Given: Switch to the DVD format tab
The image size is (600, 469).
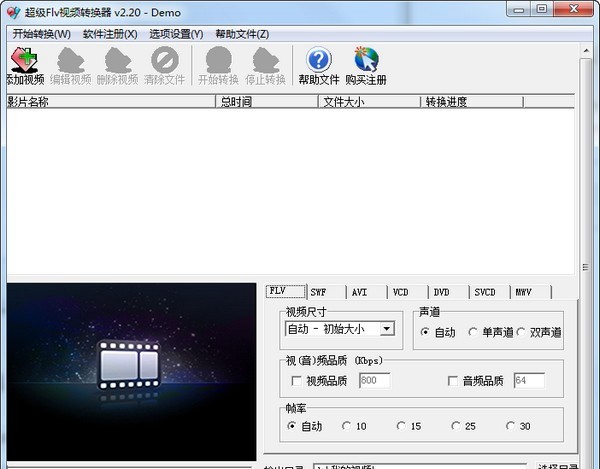Looking at the screenshot, I should pos(449,292).
